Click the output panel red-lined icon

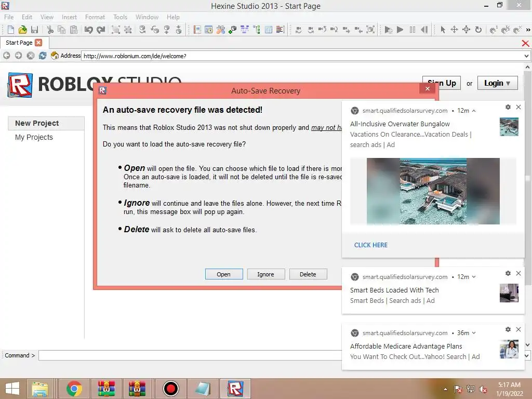280,30
